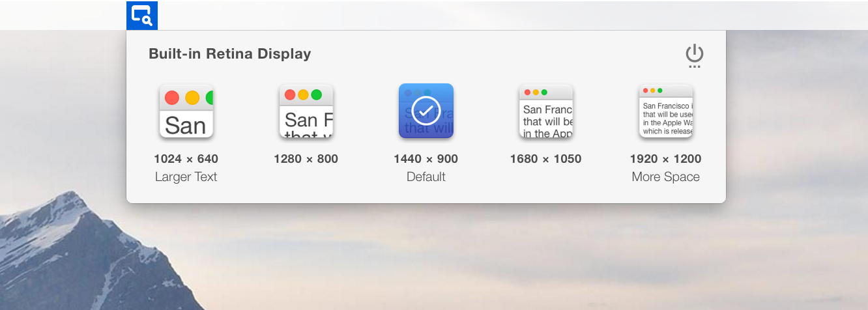Click the "1280 × 800" text label

pos(306,159)
